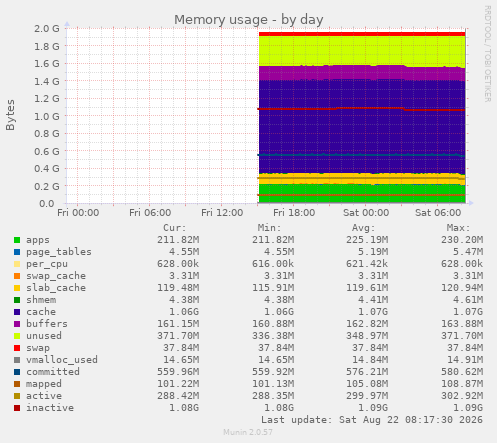Click the buffers max value 163.88M
497x443 pixels.
point(462,324)
